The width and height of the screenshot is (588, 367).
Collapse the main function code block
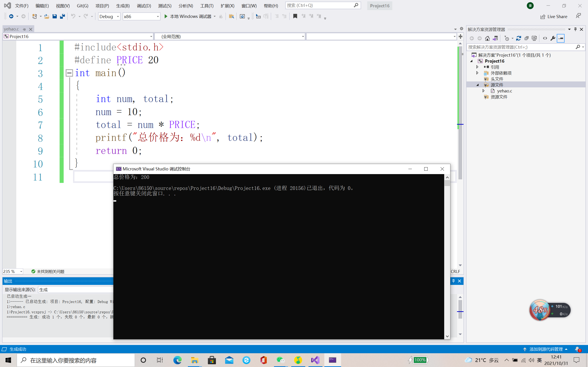point(69,73)
